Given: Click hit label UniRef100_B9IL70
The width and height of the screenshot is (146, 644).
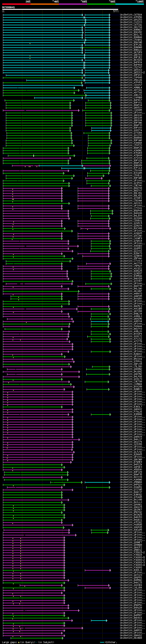Looking at the screenshot, I should [131, 35].
